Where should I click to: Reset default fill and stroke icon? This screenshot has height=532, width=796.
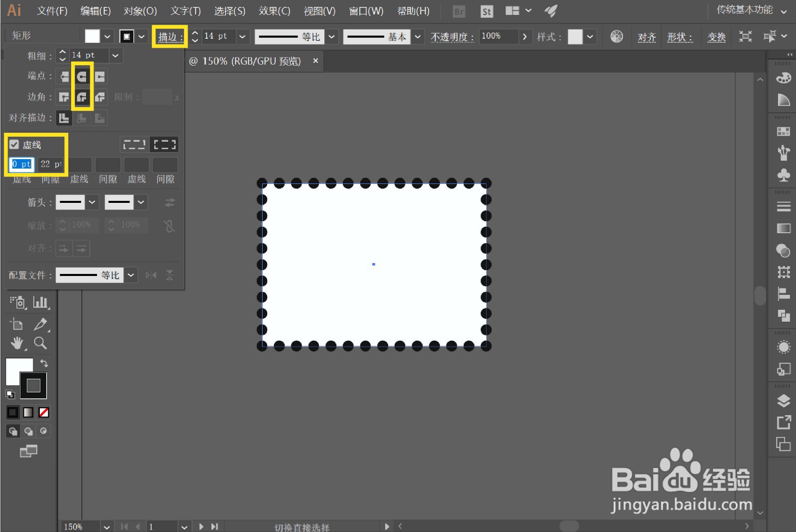[x=10, y=395]
